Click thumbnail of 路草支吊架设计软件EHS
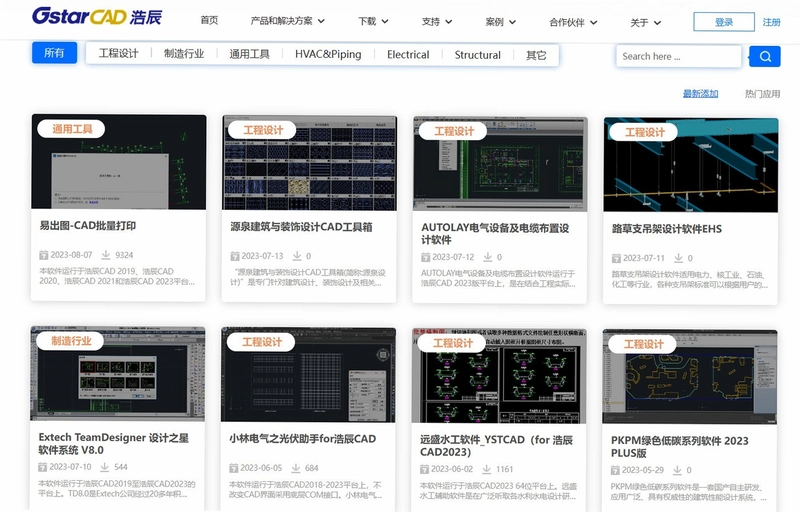This screenshot has width=800, height=512. pyautogui.click(x=691, y=165)
